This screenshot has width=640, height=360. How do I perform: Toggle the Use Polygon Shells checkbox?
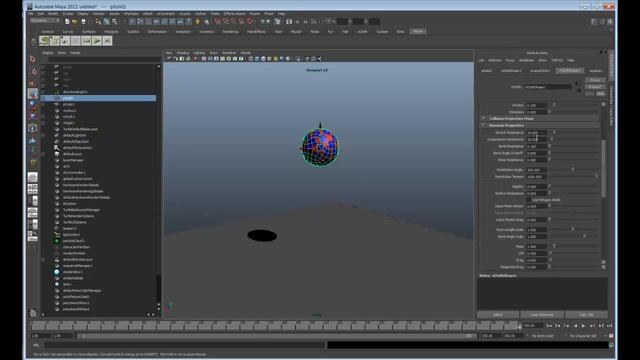(529, 200)
